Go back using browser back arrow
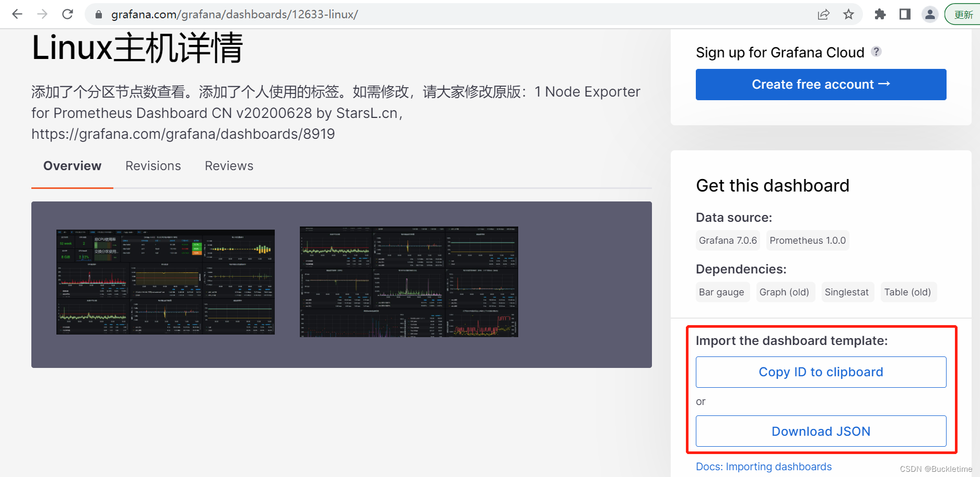The image size is (980, 477). [17, 14]
